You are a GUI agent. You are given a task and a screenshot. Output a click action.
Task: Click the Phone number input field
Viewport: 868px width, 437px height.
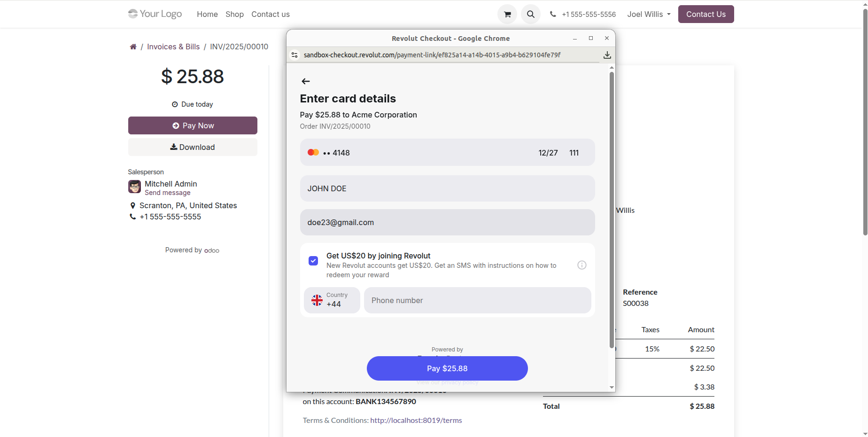coord(477,300)
